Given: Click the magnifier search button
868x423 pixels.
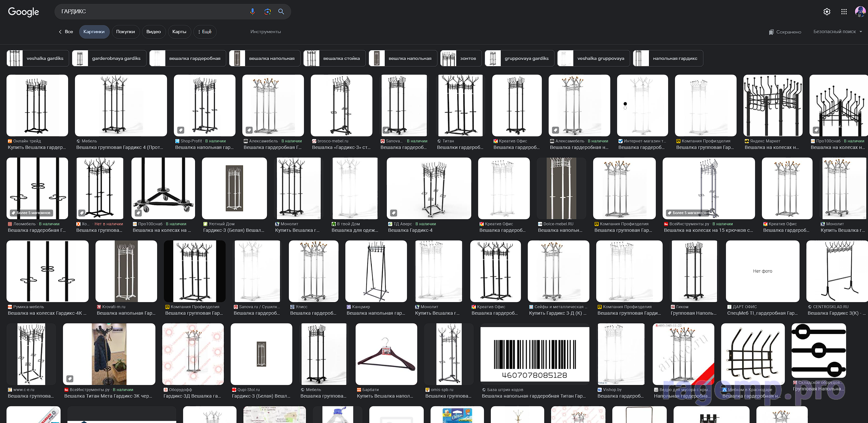Looking at the screenshot, I should (281, 12).
